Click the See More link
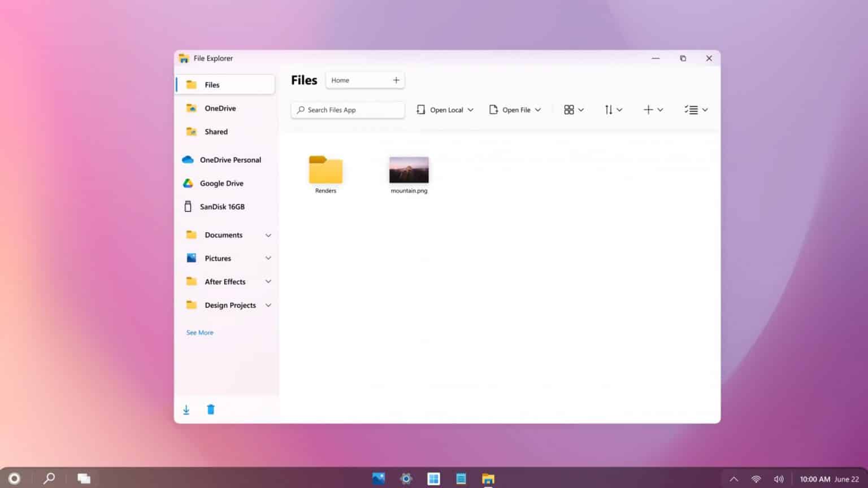The width and height of the screenshot is (868, 488). (199, 332)
